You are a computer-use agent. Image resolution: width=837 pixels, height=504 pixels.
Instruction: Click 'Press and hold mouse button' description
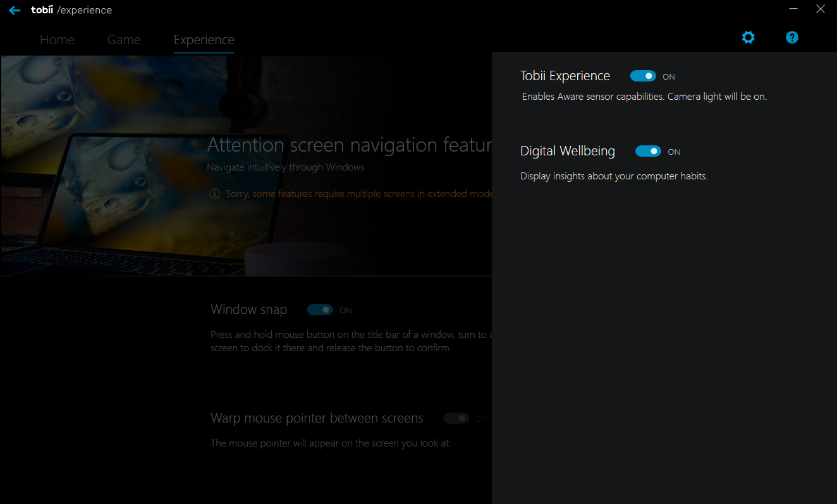[x=351, y=341]
